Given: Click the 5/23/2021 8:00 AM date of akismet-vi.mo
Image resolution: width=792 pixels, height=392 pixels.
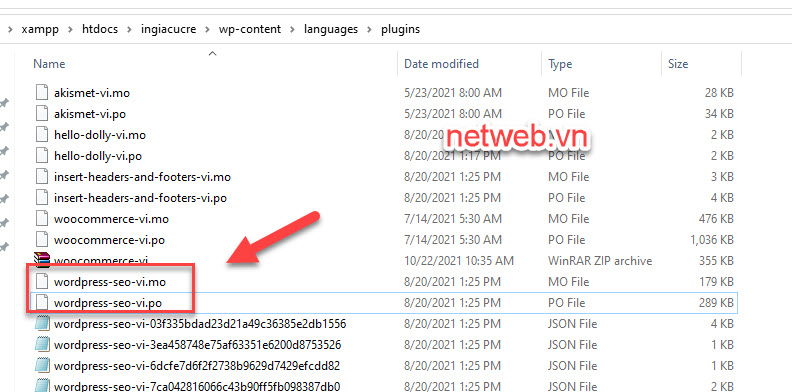Looking at the screenshot, I should [x=453, y=93].
